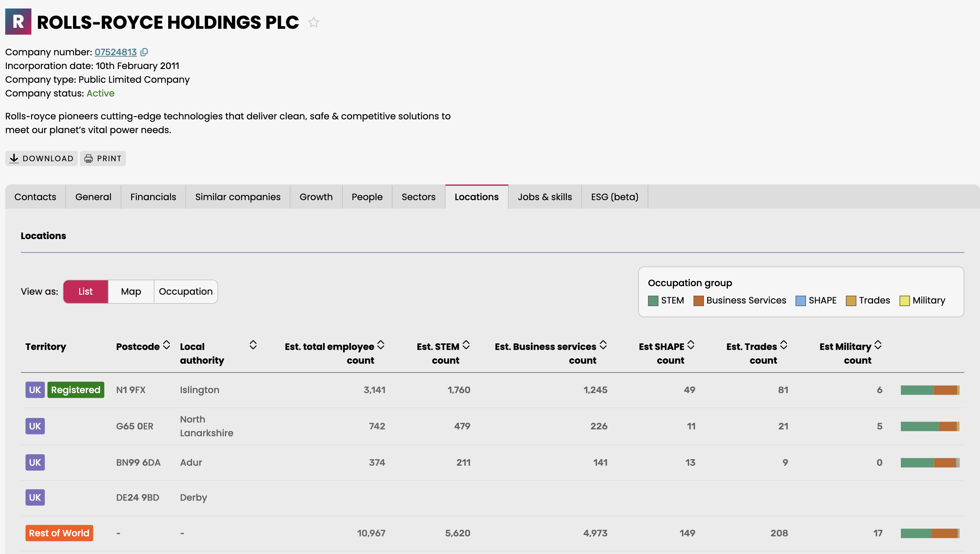
Task: Open the Contacts tab
Action: (35, 197)
